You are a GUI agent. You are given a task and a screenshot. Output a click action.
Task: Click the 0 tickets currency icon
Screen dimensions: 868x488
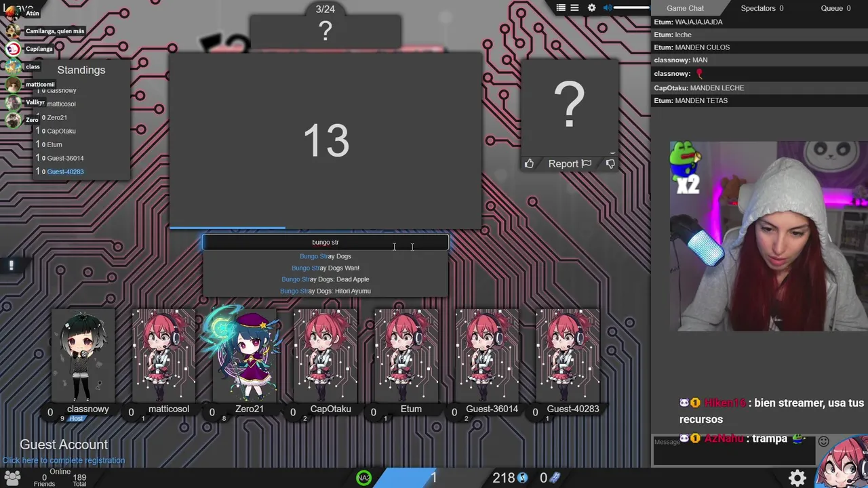click(x=555, y=478)
